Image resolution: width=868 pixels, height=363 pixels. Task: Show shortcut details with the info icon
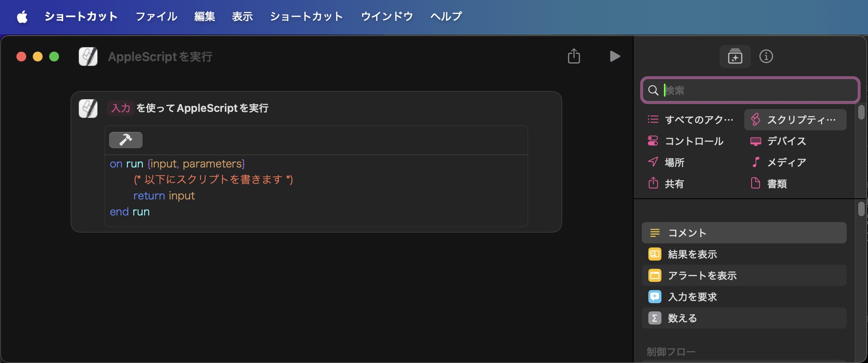[x=766, y=57]
